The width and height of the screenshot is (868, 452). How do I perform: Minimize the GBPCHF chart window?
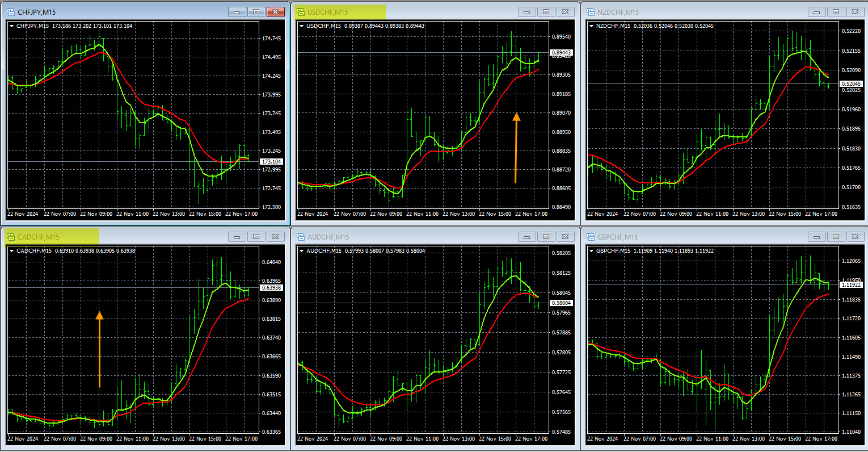click(x=816, y=237)
